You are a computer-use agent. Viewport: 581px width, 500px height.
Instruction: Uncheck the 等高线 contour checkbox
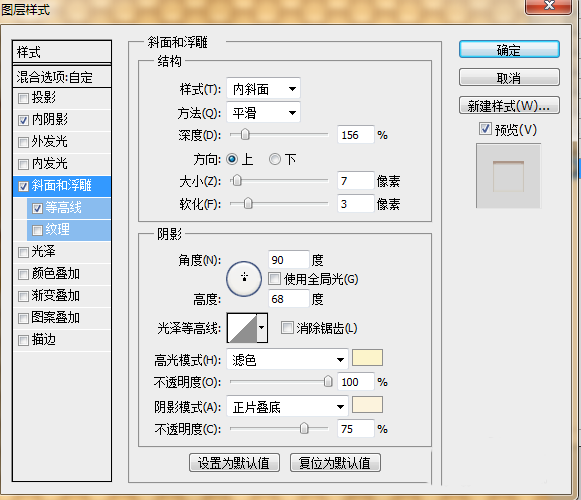[37, 208]
